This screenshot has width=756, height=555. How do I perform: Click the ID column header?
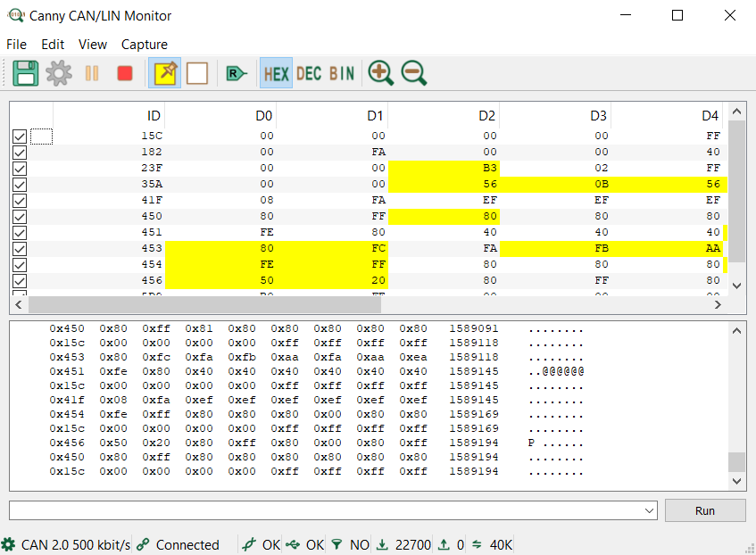(109, 116)
